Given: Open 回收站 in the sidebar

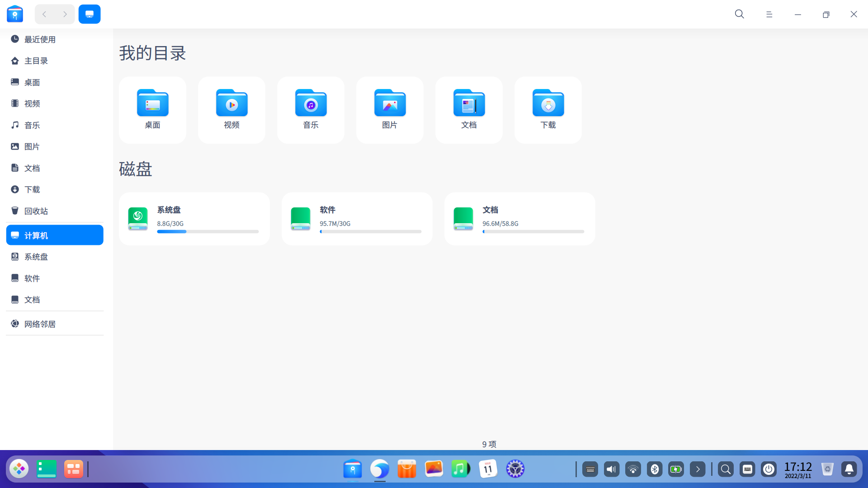Looking at the screenshot, I should pyautogui.click(x=36, y=211).
